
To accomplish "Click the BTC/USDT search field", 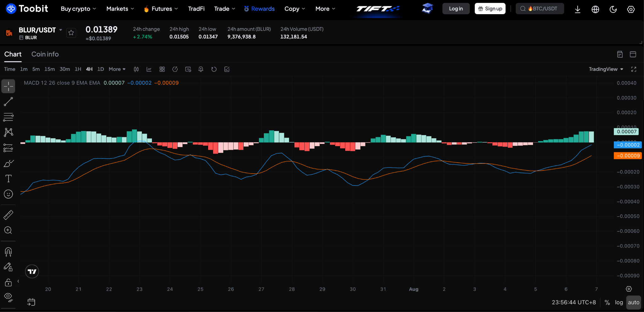I will click(x=540, y=9).
